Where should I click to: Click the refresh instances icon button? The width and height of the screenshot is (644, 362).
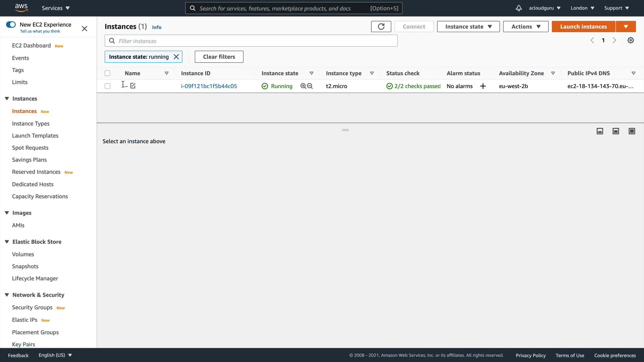381,26
